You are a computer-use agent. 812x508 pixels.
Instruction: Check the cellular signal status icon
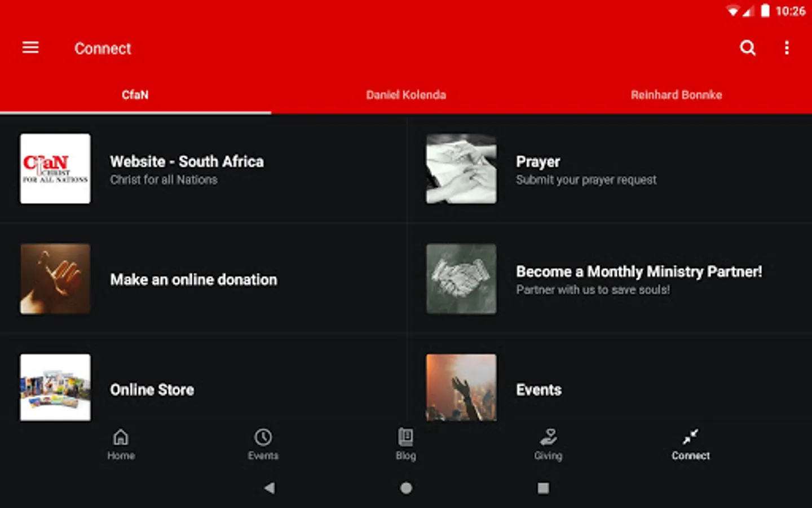[748, 11]
